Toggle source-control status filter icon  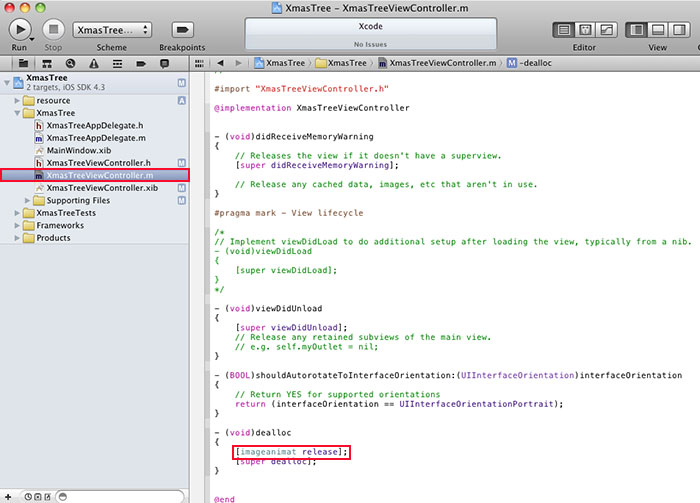(x=38, y=496)
